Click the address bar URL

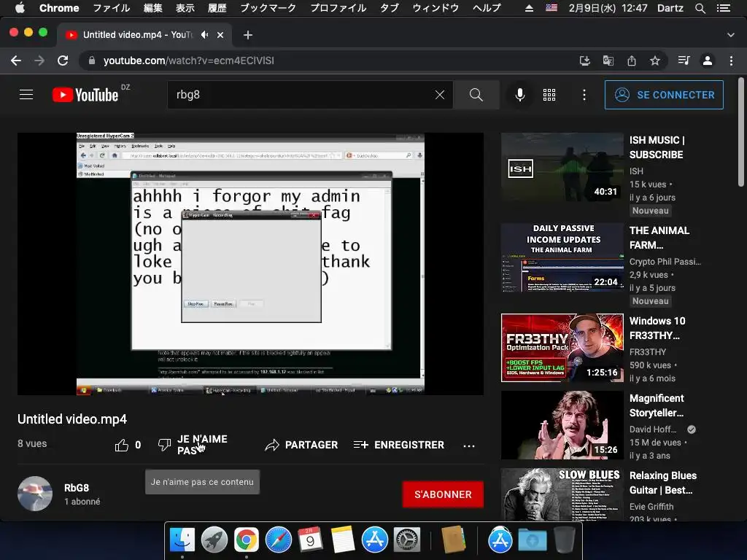189,61
